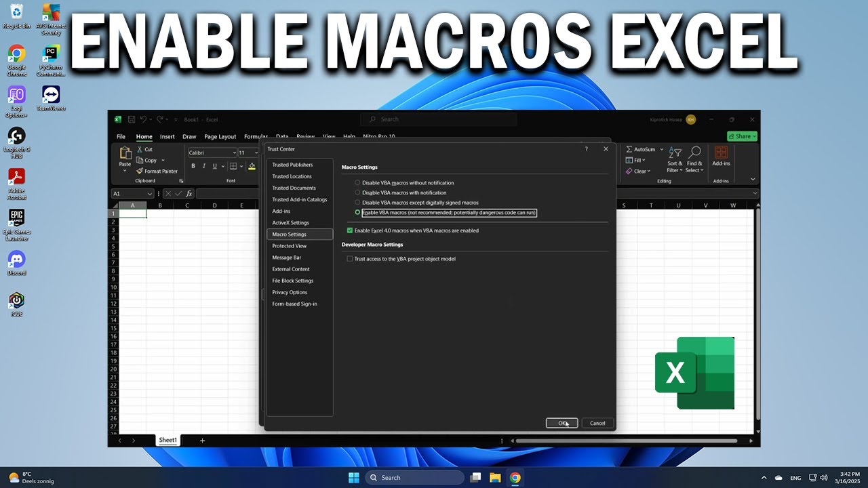Click the Sheet1 worksheet tab
The image size is (868, 488).
[167, 441]
